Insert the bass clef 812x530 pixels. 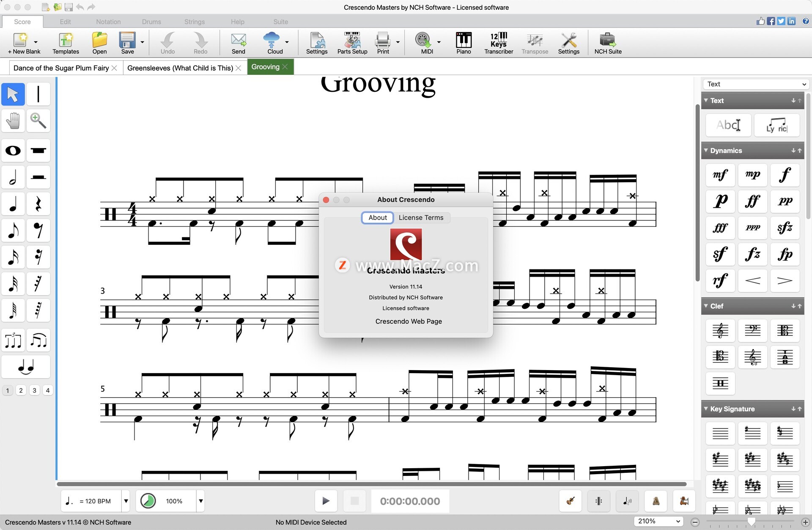(752, 330)
